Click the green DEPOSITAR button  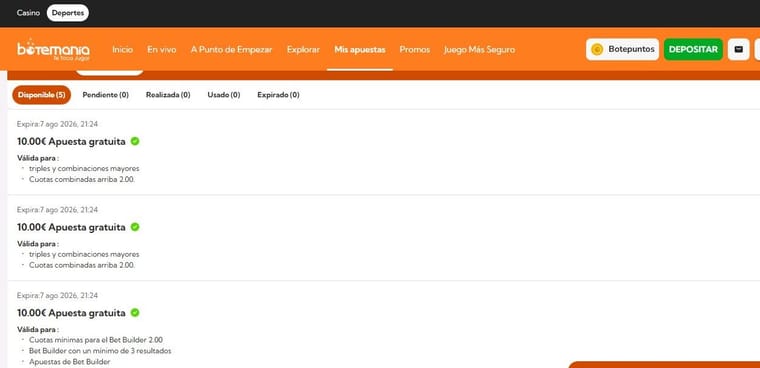tap(693, 49)
